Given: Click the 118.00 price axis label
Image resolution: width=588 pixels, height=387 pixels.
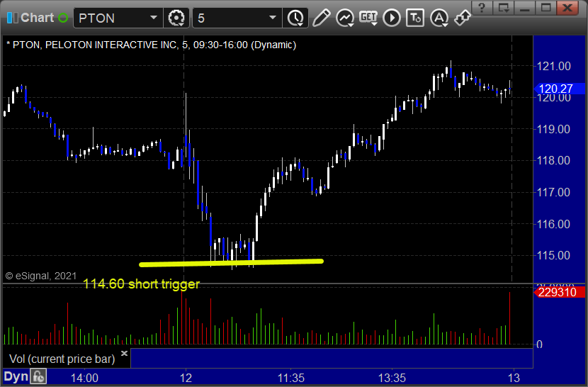Looking at the screenshot, I should tap(554, 161).
